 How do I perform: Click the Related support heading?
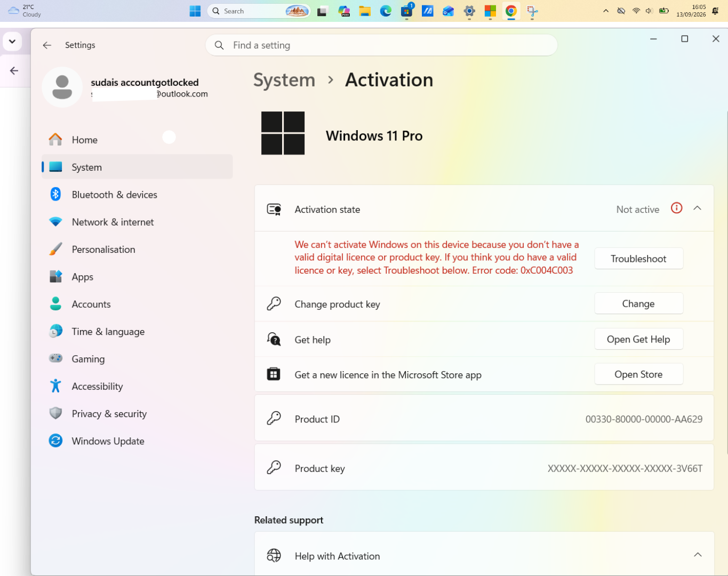point(289,520)
